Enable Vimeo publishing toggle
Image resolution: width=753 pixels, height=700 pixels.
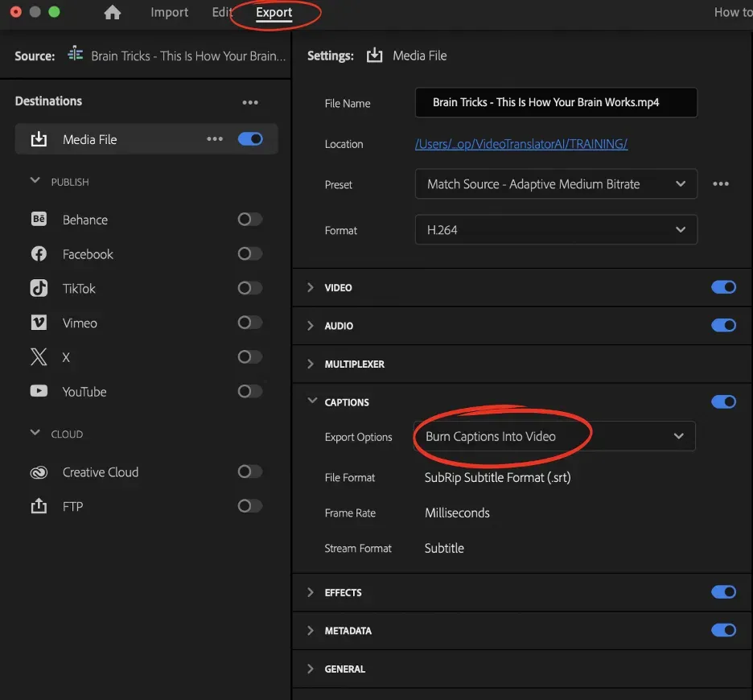(250, 323)
